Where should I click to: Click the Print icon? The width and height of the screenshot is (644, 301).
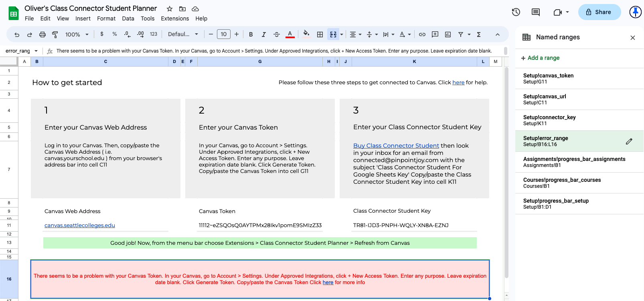[x=43, y=35]
